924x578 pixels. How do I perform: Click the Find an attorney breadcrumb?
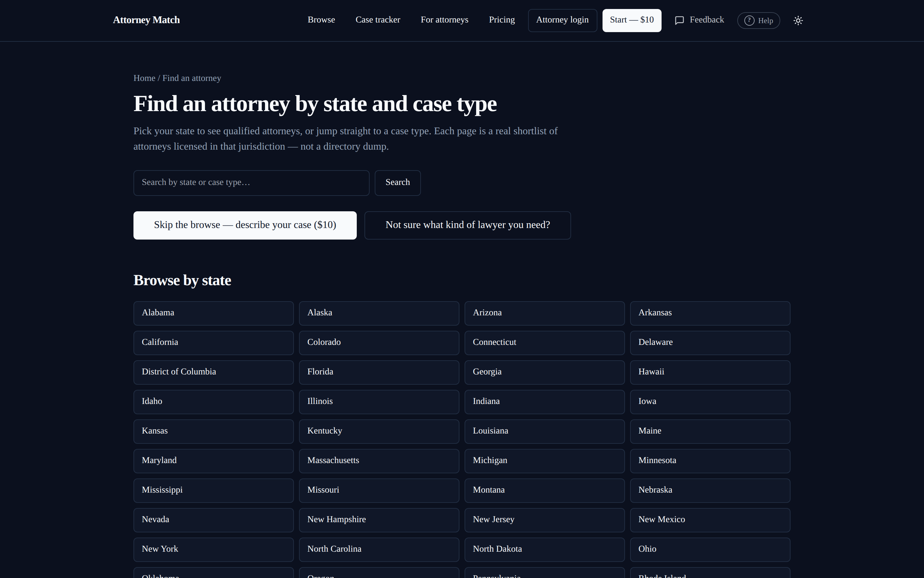tap(192, 78)
